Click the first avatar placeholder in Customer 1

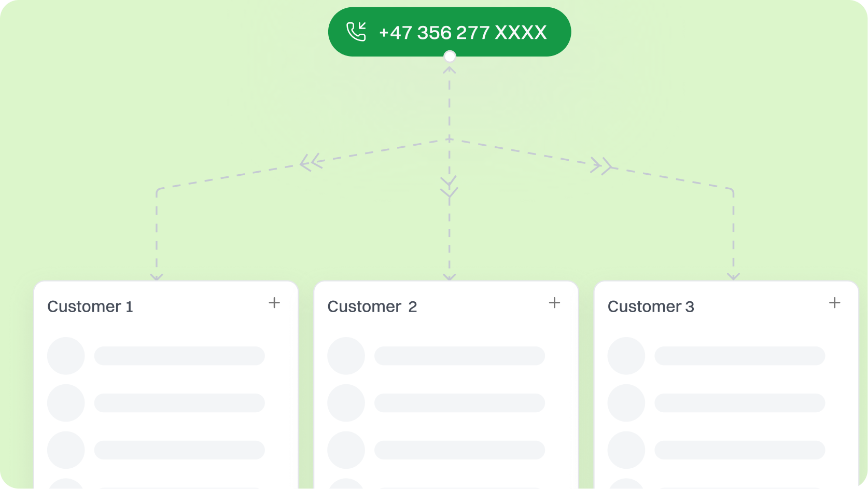click(x=66, y=356)
